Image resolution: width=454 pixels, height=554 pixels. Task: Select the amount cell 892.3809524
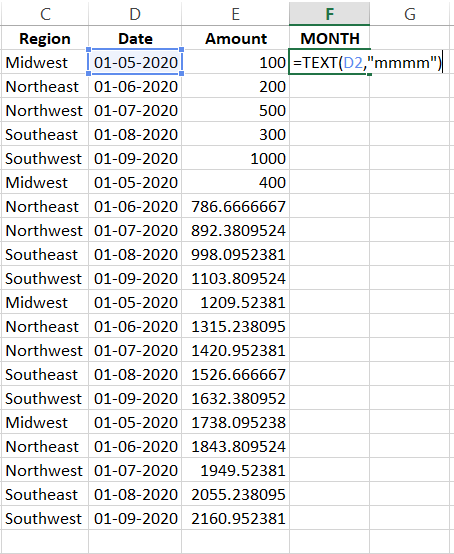tap(235, 230)
